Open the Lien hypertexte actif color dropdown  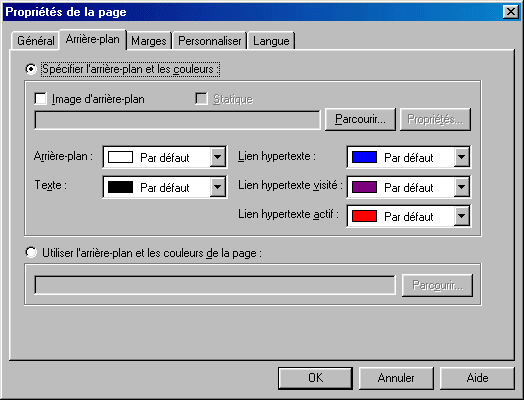click(x=409, y=216)
